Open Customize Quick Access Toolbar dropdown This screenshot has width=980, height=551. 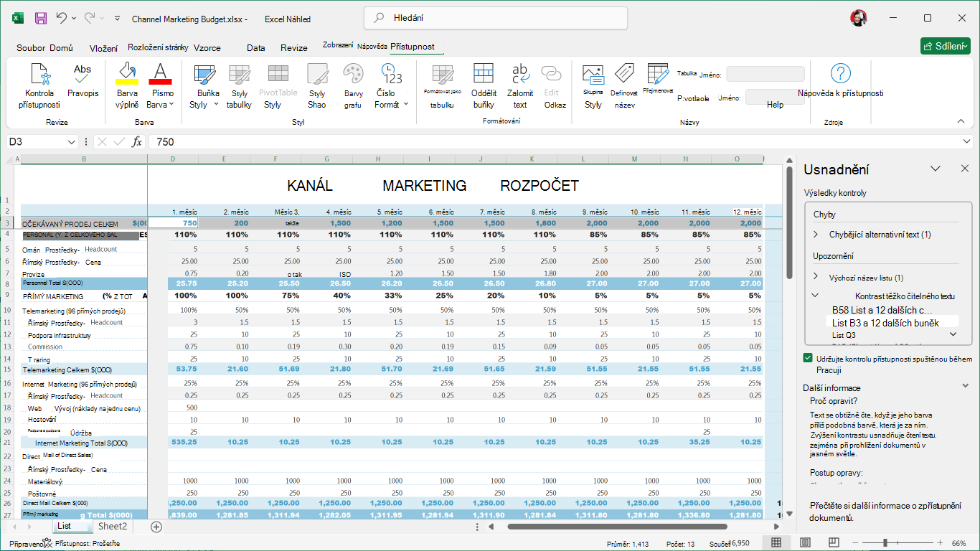tap(117, 19)
